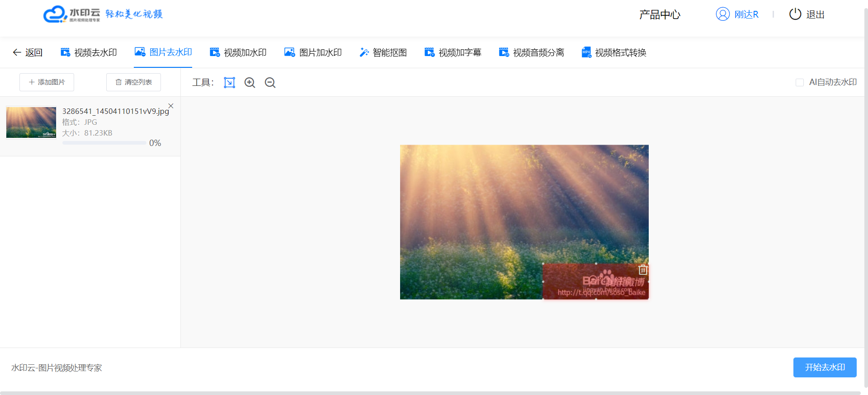Click 清空列表 clear list button
Screen dimensions: 868x395
(133, 82)
